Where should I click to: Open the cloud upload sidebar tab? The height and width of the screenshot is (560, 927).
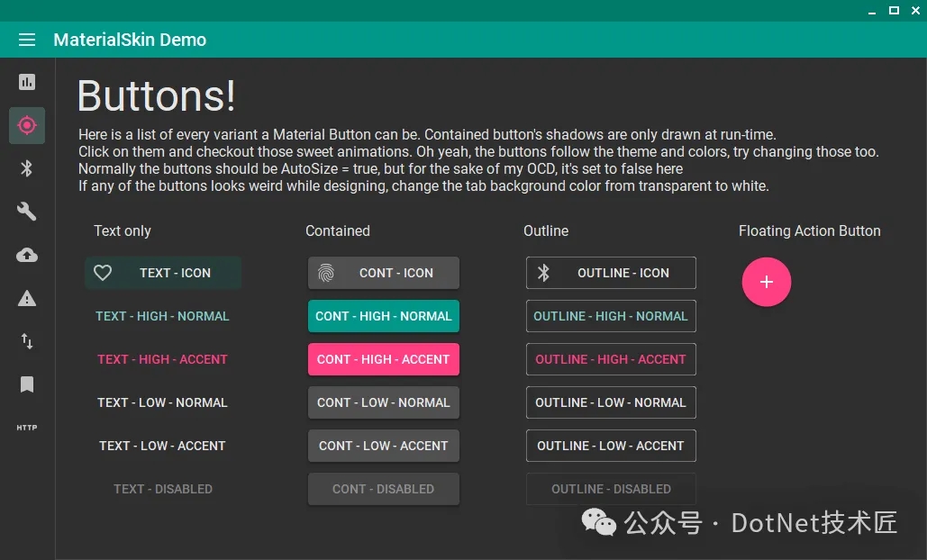pos(27,255)
